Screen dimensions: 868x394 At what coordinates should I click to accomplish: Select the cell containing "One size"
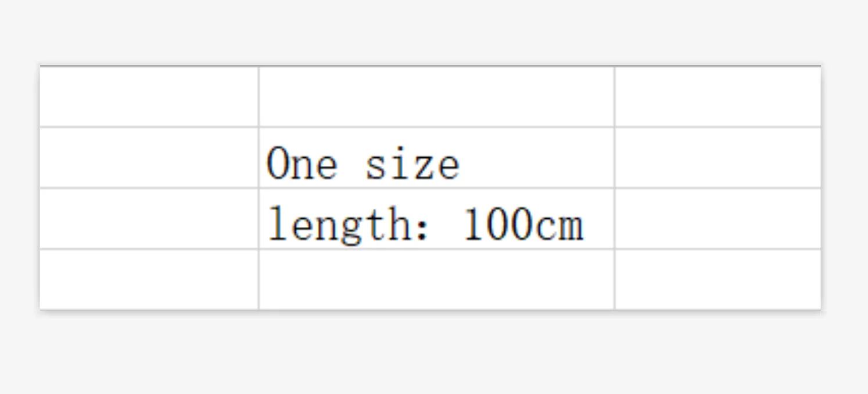pyautogui.click(x=436, y=157)
